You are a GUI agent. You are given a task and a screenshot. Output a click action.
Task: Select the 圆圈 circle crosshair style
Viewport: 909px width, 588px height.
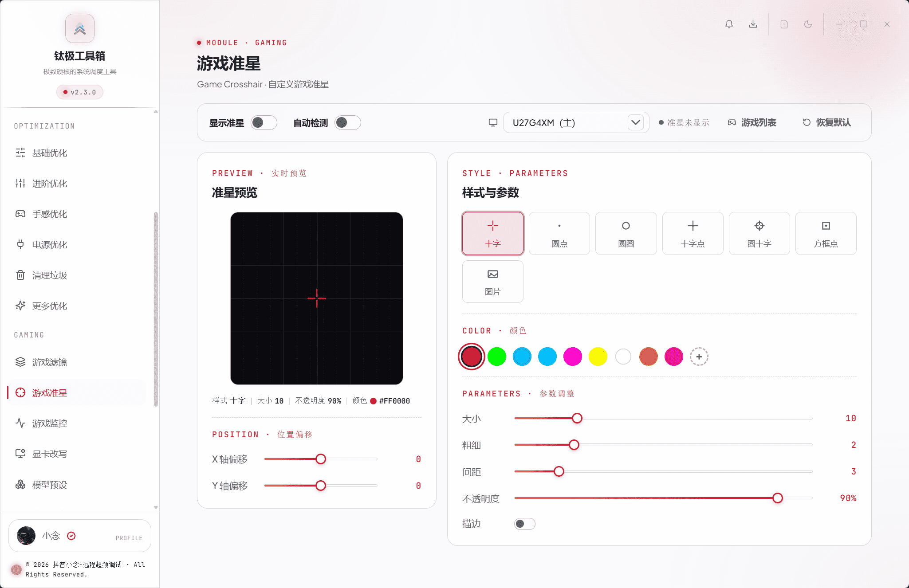pyautogui.click(x=626, y=233)
